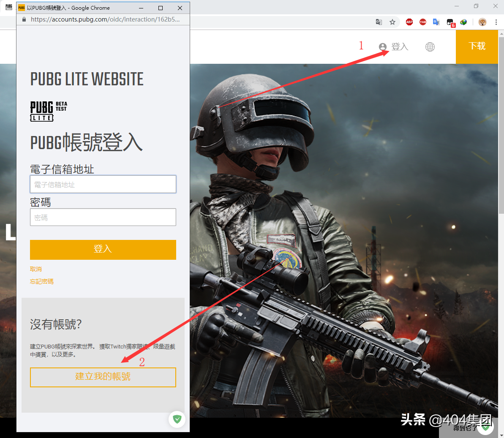Click the translate page icon in address bar
This screenshot has width=504, height=438.
tap(379, 22)
